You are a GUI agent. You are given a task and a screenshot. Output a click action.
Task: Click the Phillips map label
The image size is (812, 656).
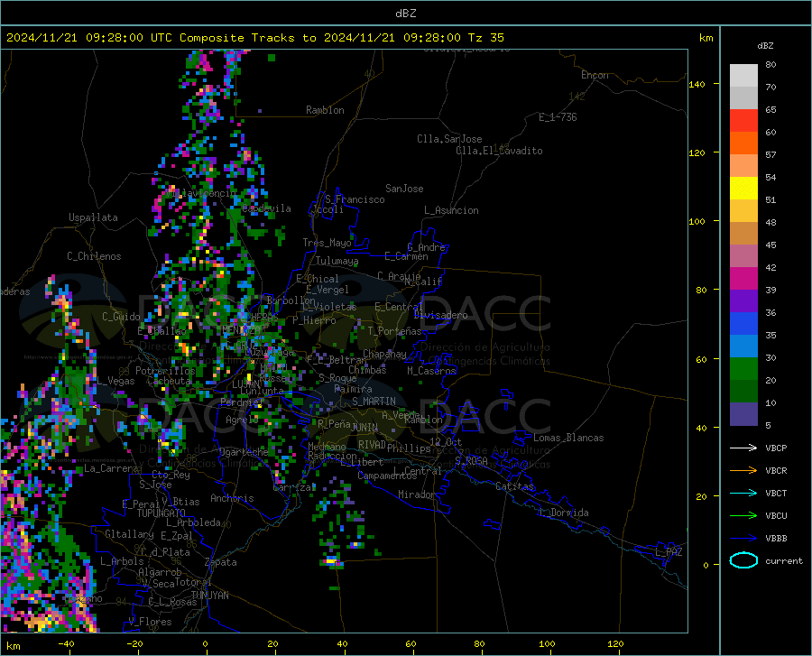[409, 448]
